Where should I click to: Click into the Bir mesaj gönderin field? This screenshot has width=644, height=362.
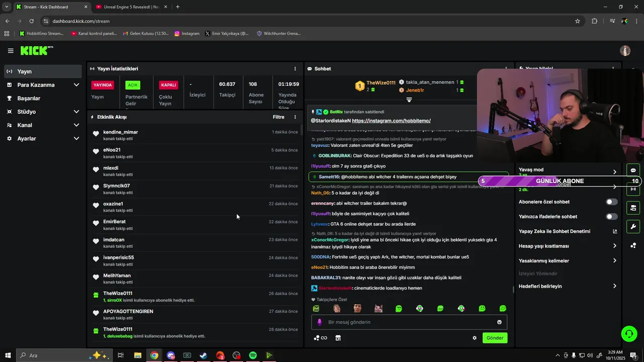(409, 322)
